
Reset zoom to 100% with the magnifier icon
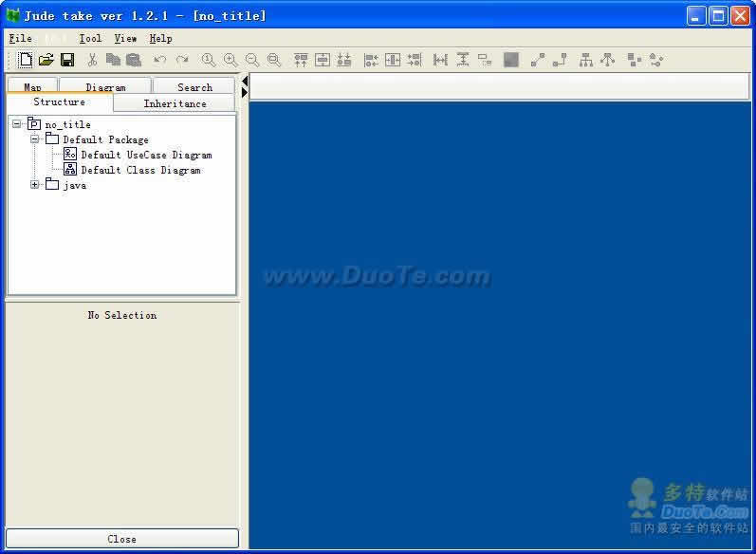209,60
